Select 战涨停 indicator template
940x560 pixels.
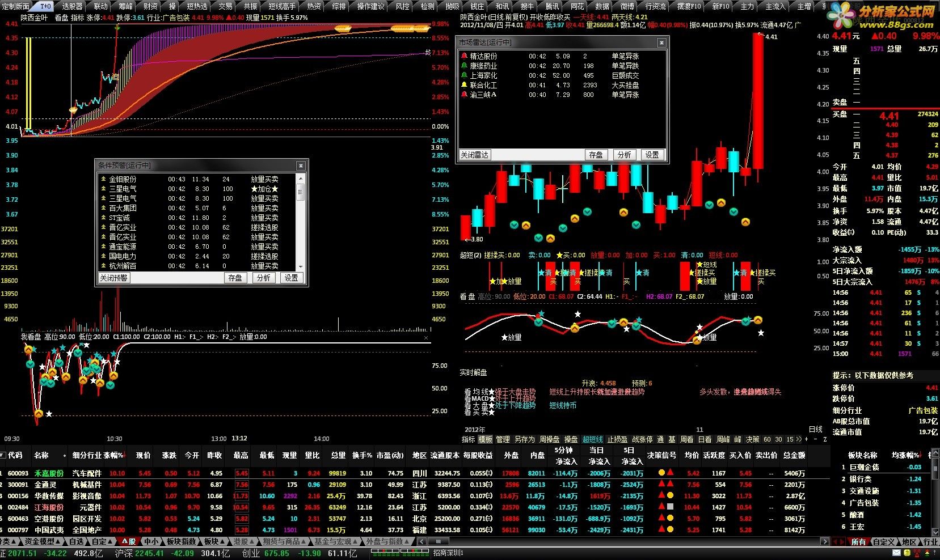click(642, 439)
